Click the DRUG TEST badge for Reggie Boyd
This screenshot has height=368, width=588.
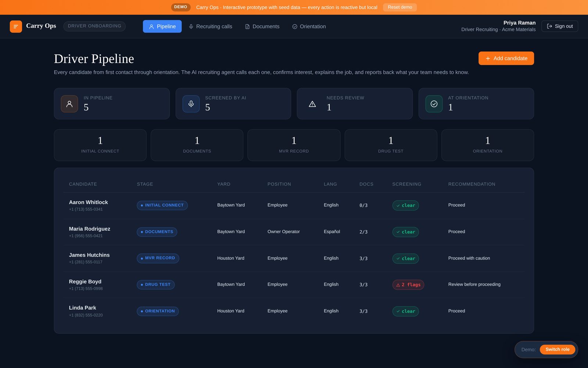click(156, 285)
